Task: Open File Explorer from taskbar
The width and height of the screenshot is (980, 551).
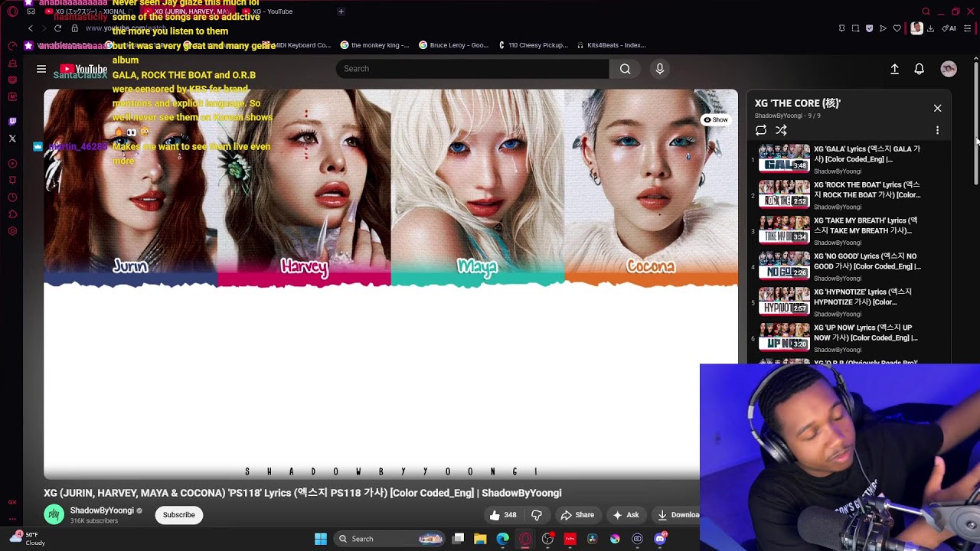Action: point(480,539)
